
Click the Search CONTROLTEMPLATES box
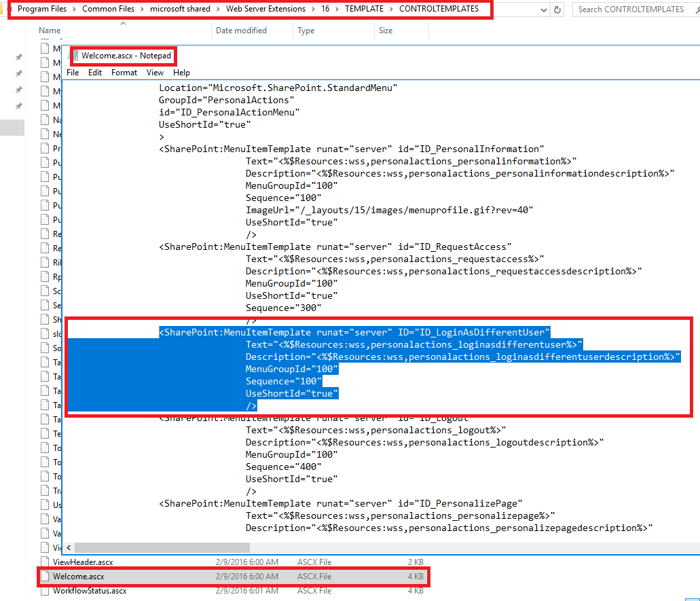point(634,10)
